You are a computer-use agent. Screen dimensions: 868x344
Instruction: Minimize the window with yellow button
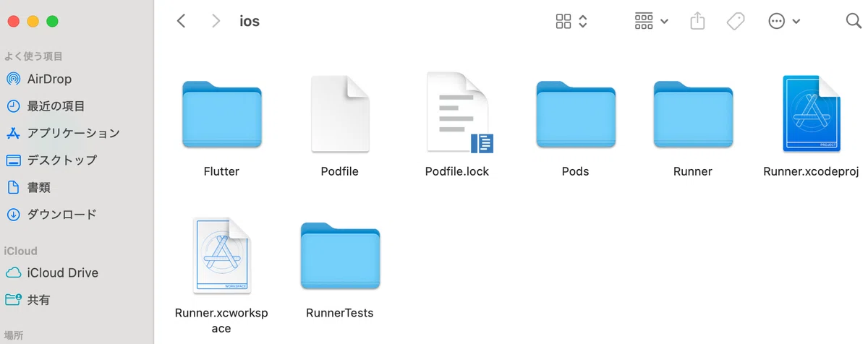pos(33,21)
